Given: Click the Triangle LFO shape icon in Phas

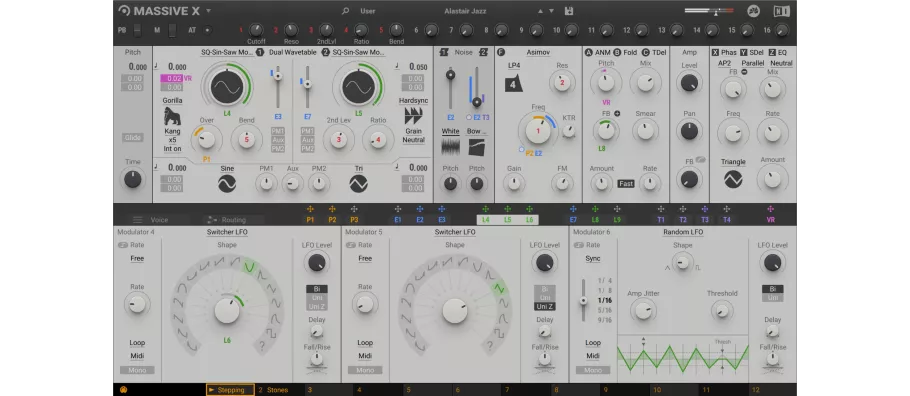Looking at the screenshot, I should point(733,179).
